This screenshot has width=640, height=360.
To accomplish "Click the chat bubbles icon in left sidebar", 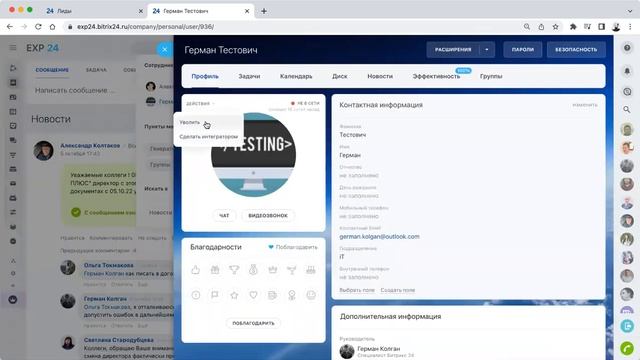I will [13, 140].
